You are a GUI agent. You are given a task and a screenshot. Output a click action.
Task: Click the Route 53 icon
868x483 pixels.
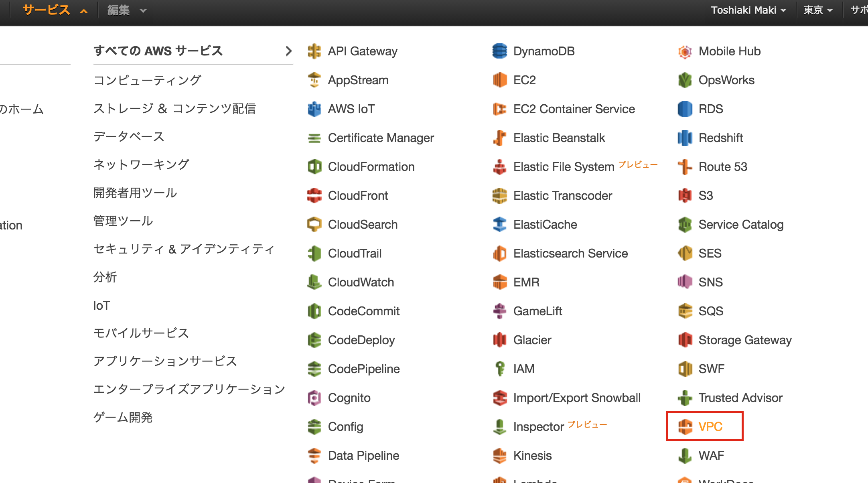(x=685, y=167)
